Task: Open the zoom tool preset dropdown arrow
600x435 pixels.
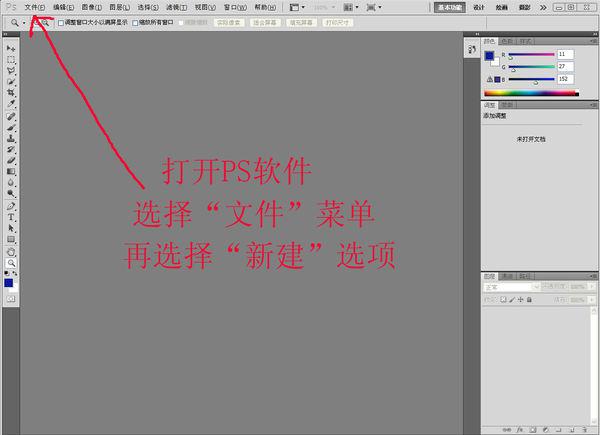Action: [23, 21]
